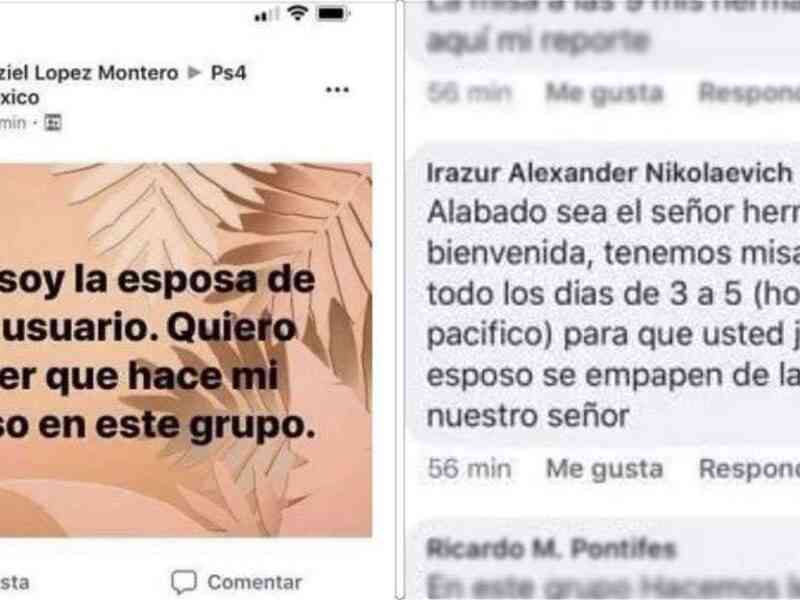Click the arrow between author and Ps4 group
The width and height of the screenshot is (800, 600).
[194, 73]
